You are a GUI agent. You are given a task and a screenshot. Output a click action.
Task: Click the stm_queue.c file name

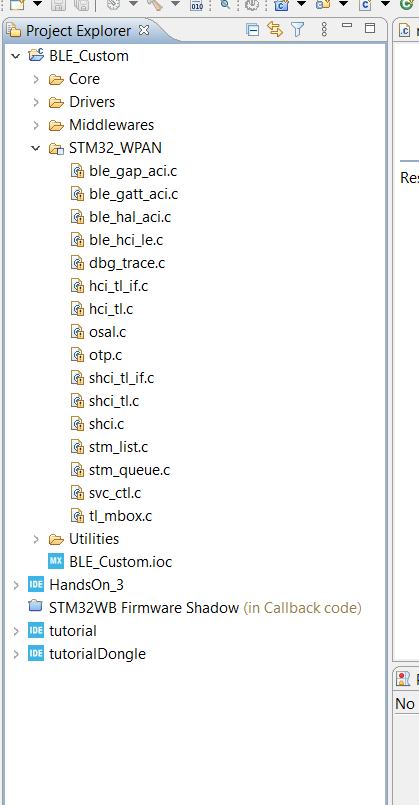point(129,470)
